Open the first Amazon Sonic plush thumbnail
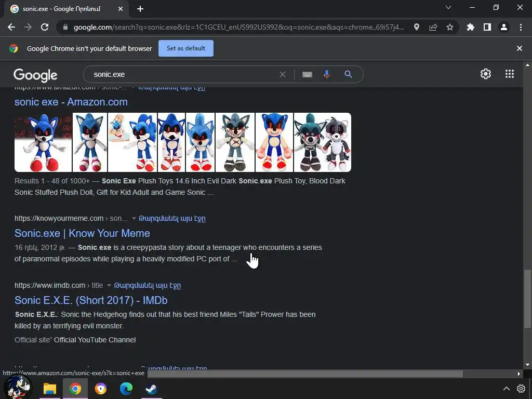Screen dimensions: 532x399 pos(43,142)
